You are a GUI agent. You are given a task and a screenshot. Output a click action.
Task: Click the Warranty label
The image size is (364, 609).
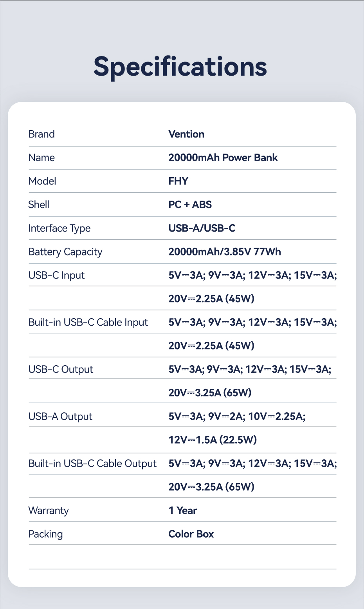tap(49, 510)
